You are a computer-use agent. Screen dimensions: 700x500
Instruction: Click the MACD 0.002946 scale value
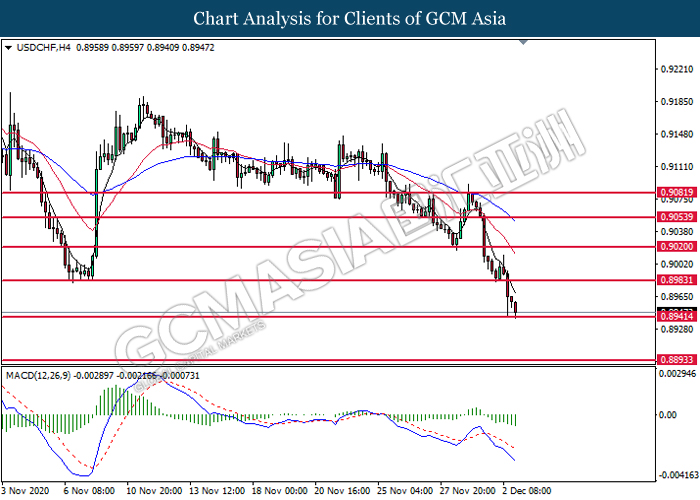click(677, 373)
